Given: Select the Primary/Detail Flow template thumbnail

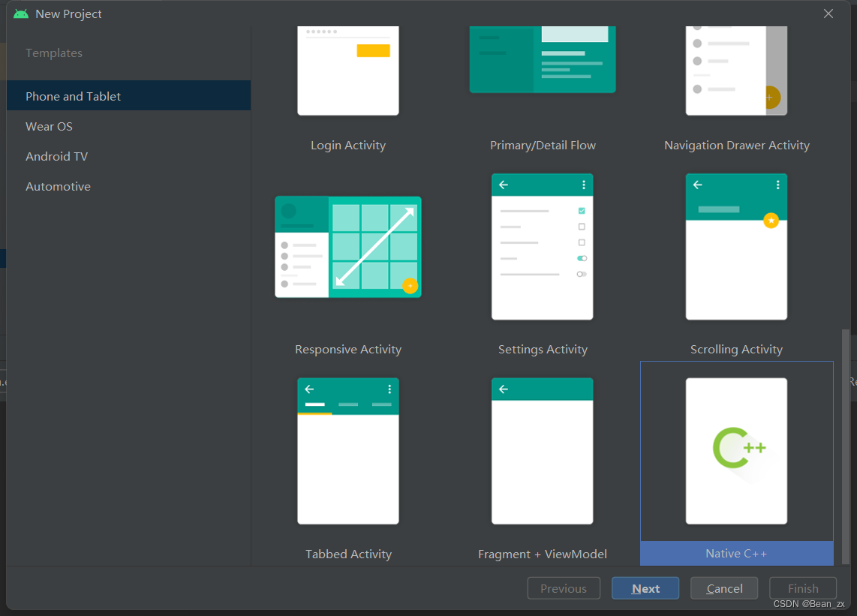Looking at the screenshot, I should [x=543, y=59].
